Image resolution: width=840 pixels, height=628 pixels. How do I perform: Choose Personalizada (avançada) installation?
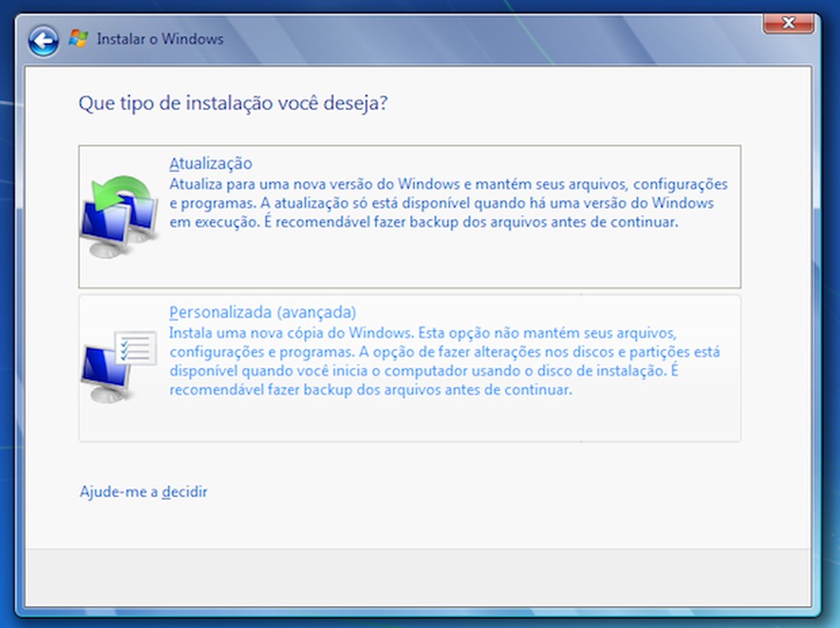[410, 367]
